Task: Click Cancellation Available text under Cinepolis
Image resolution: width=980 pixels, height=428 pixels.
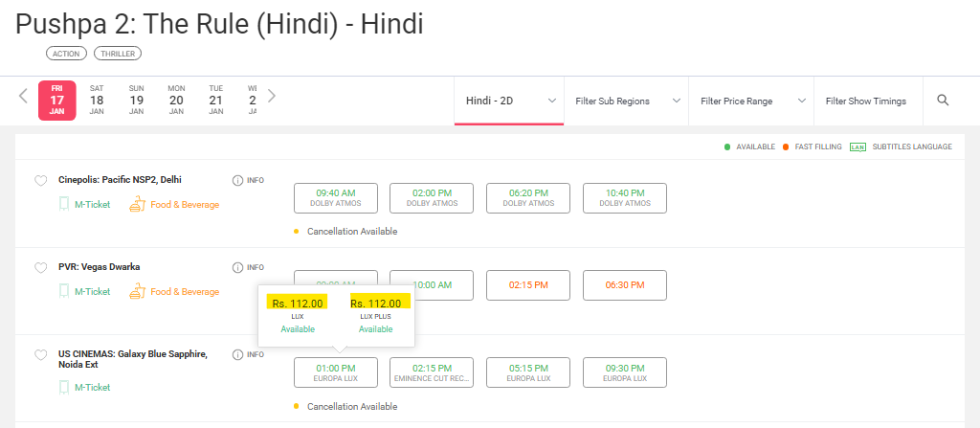Action: (352, 232)
